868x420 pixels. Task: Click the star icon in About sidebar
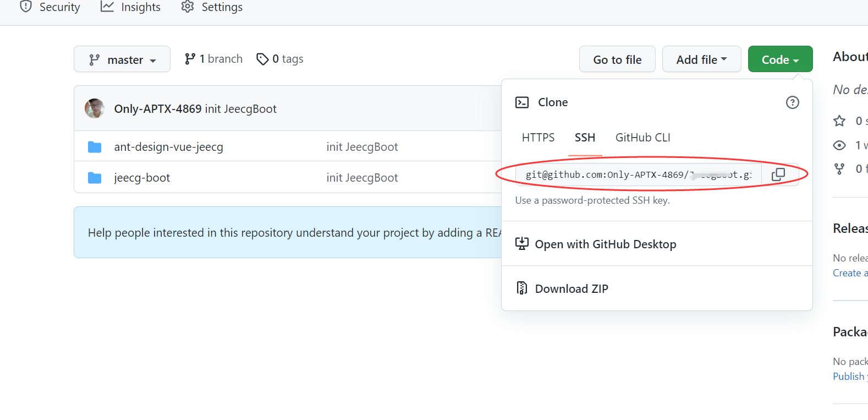click(839, 121)
